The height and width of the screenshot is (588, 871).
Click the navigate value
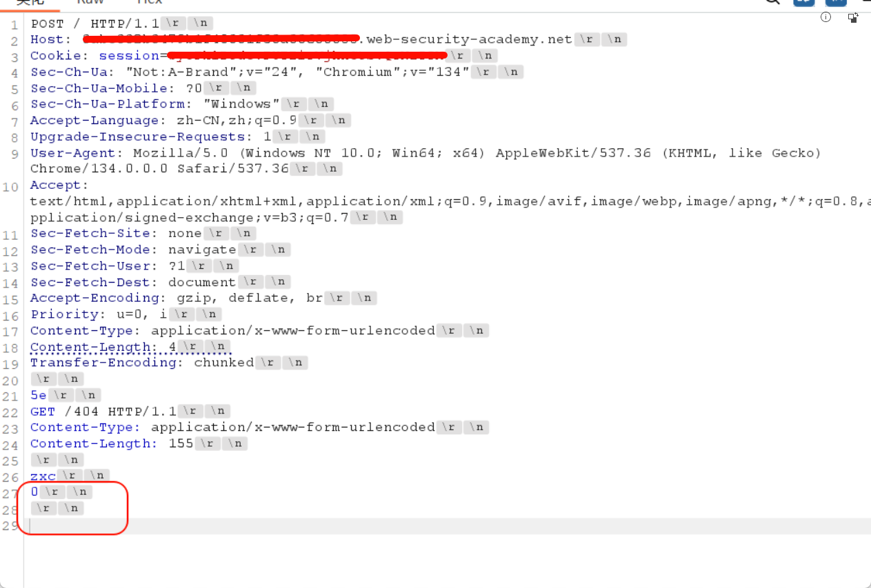[202, 250]
